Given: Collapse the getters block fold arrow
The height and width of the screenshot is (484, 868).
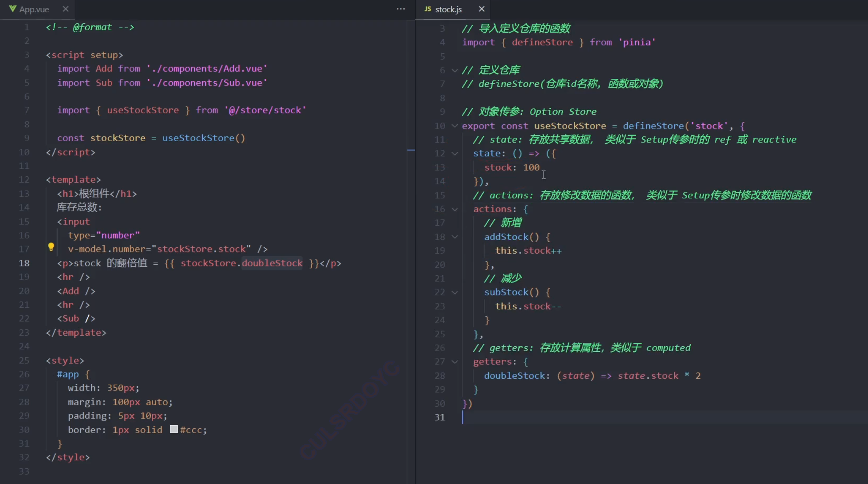Looking at the screenshot, I should pos(454,362).
